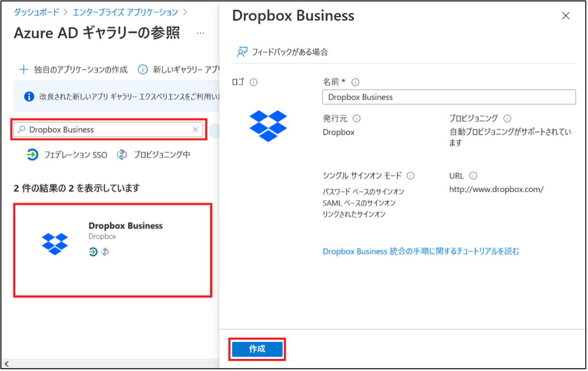Click プロビジョニング中 filter icon
The height and width of the screenshot is (371, 588).
click(x=122, y=155)
